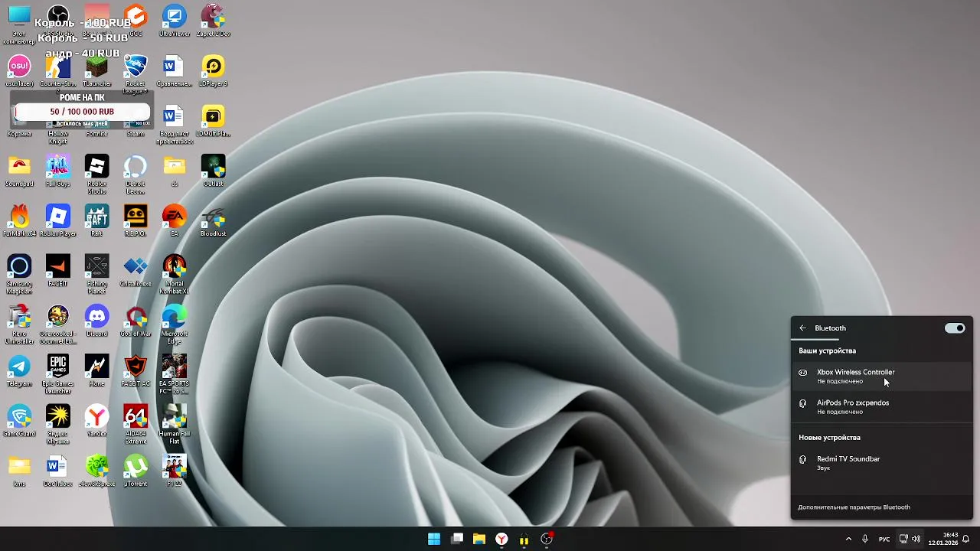This screenshot has height=551, width=980.
Task: Click the Новые устройства section heading
Action: (x=830, y=438)
